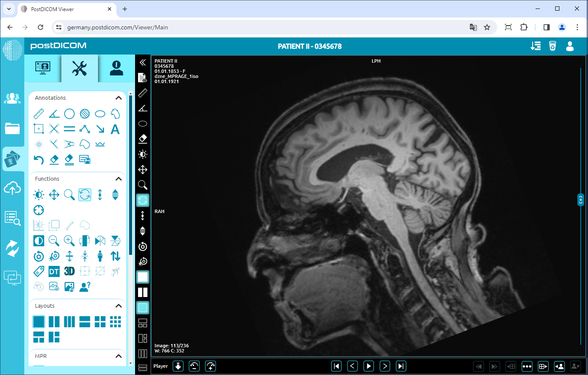Click the undo annotation icon

tap(39, 159)
